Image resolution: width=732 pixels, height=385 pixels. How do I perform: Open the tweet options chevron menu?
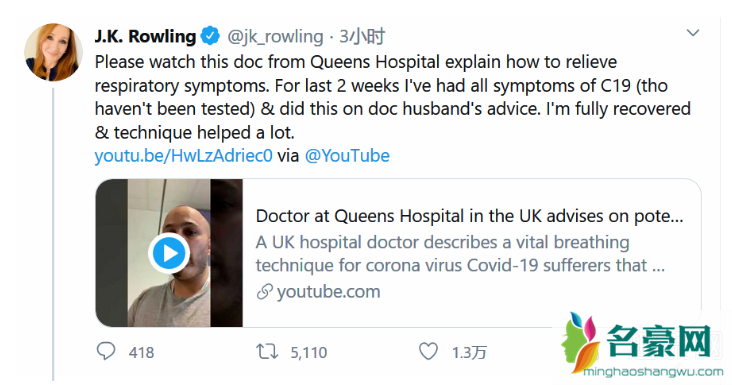click(x=693, y=33)
